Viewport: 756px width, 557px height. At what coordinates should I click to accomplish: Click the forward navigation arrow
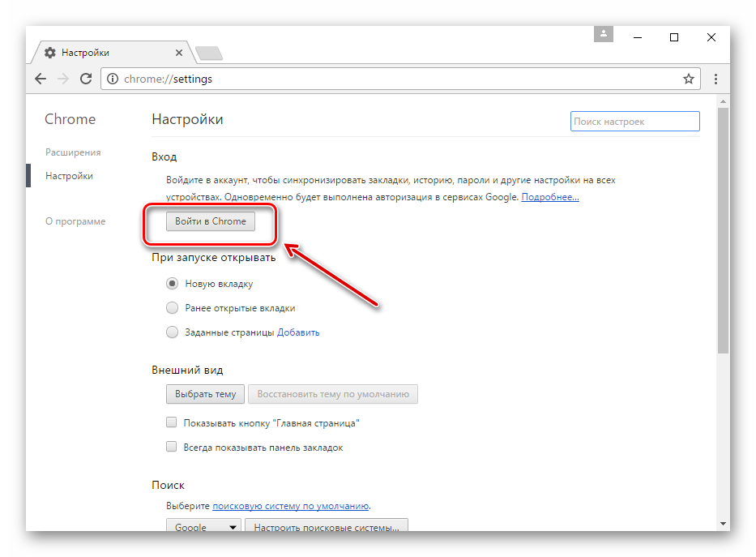tap(63, 79)
